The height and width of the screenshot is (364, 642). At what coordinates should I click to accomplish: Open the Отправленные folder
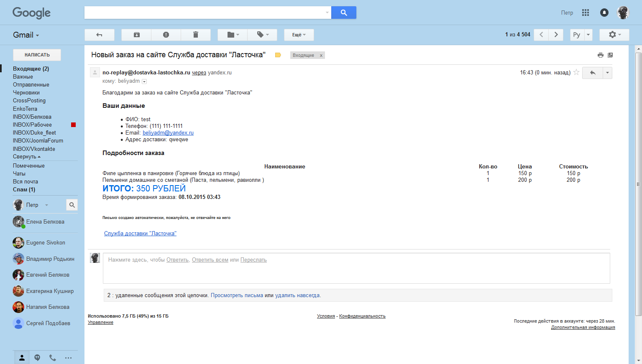tap(31, 84)
